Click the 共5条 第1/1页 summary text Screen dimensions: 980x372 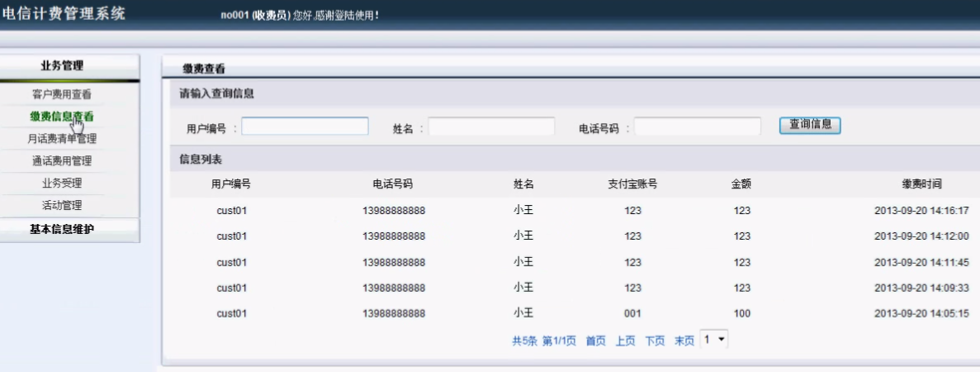[x=544, y=341]
